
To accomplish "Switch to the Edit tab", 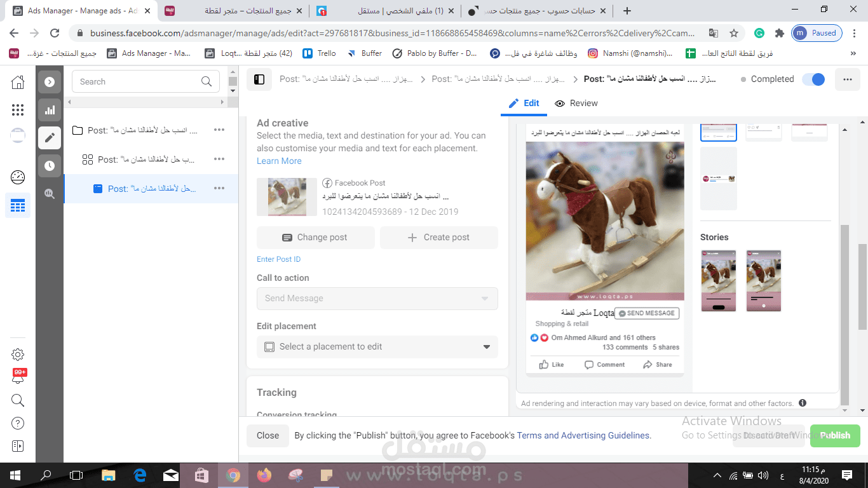I will pos(524,103).
